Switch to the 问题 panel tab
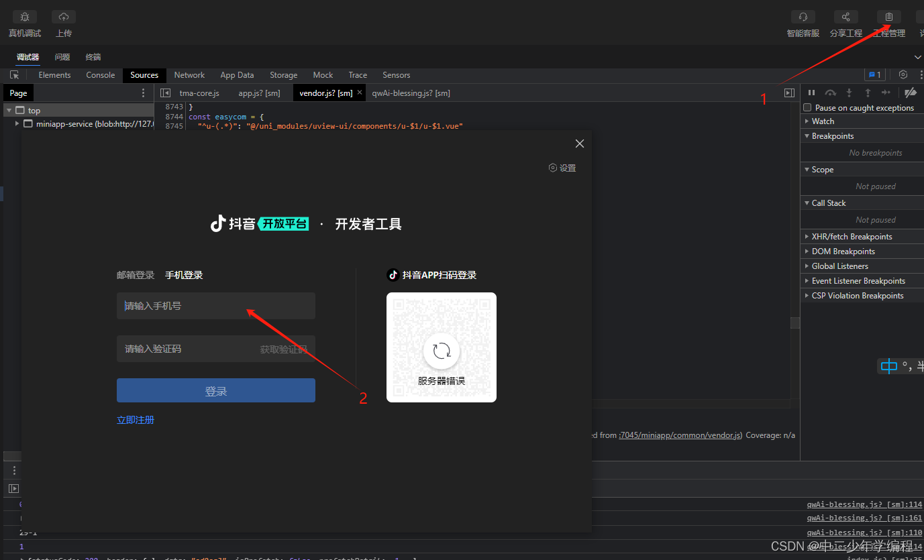 click(62, 57)
